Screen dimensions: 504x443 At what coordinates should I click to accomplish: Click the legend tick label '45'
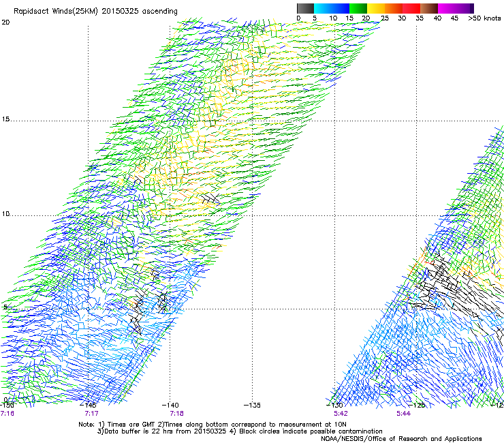454,18
